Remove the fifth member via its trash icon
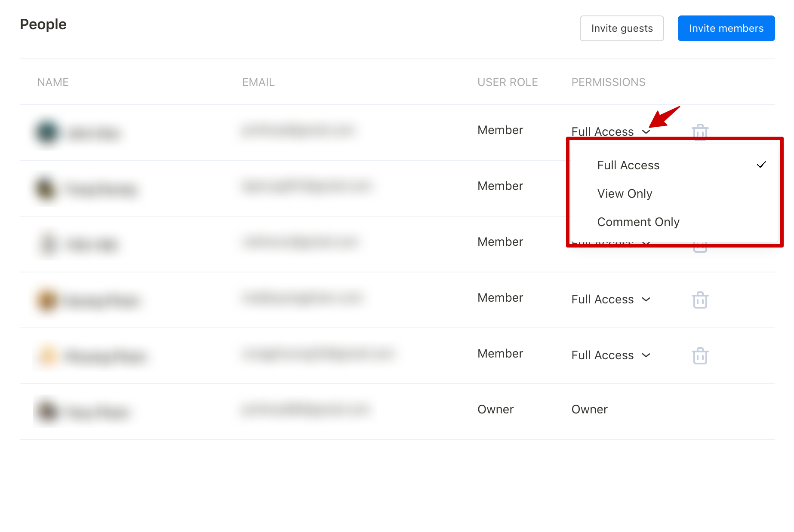794x532 pixels. [700, 356]
